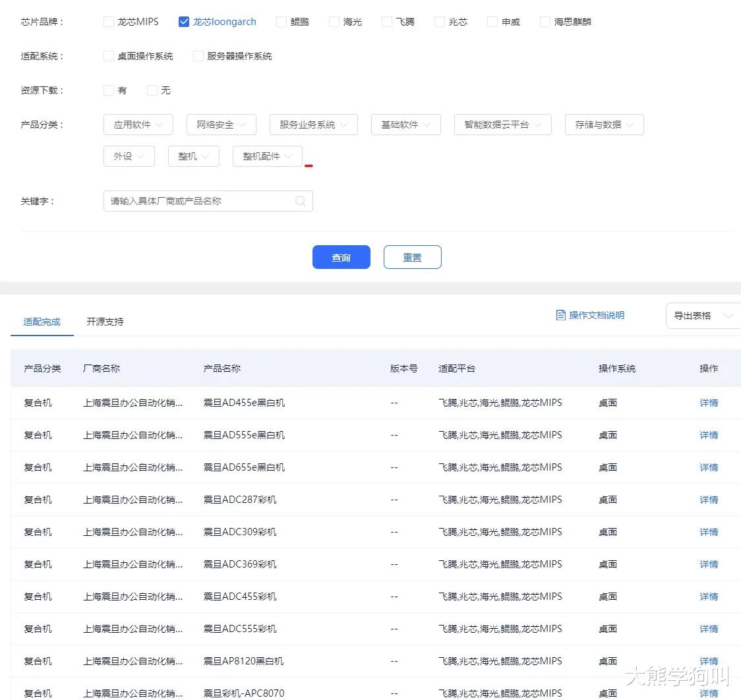This screenshot has height=700, width=741.
Task: Open the 网络安全 category dropdown
Action: pyautogui.click(x=222, y=125)
